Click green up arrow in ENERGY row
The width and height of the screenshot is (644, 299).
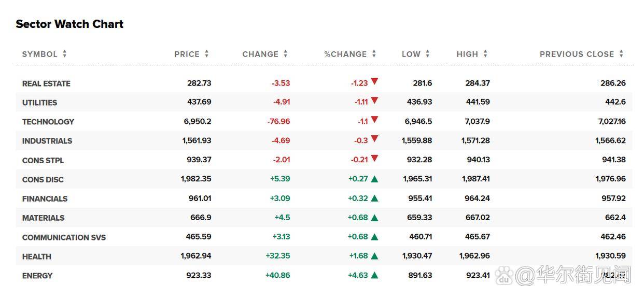pos(374,275)
